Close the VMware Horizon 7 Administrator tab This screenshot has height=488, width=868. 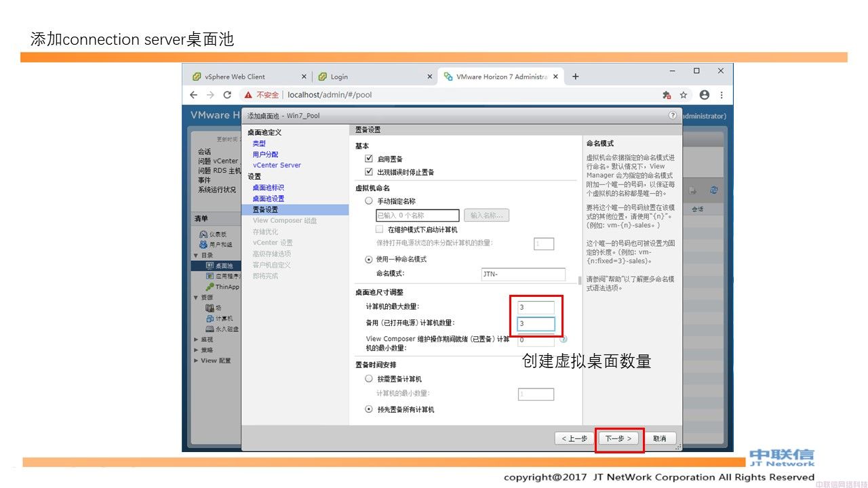click(555, 77)
